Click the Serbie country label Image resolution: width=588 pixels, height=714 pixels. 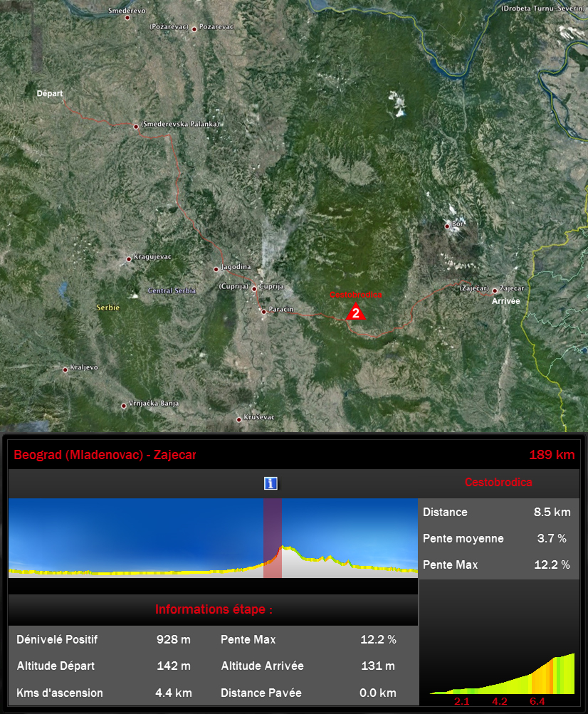[108, 308]
